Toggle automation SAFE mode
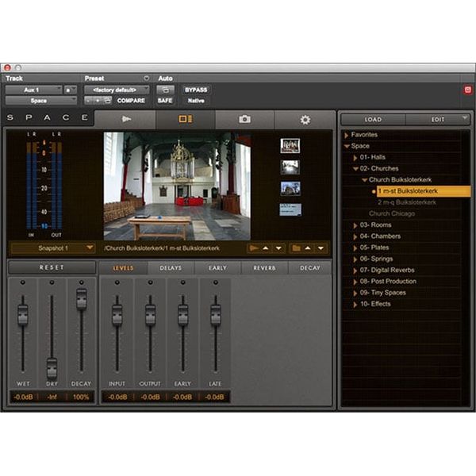Viewport: 476px width, 476px height. click(165, 101)
